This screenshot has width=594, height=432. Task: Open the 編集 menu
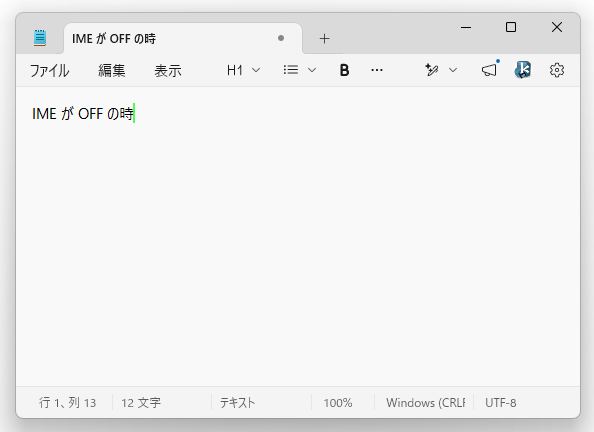coord(111,70)
